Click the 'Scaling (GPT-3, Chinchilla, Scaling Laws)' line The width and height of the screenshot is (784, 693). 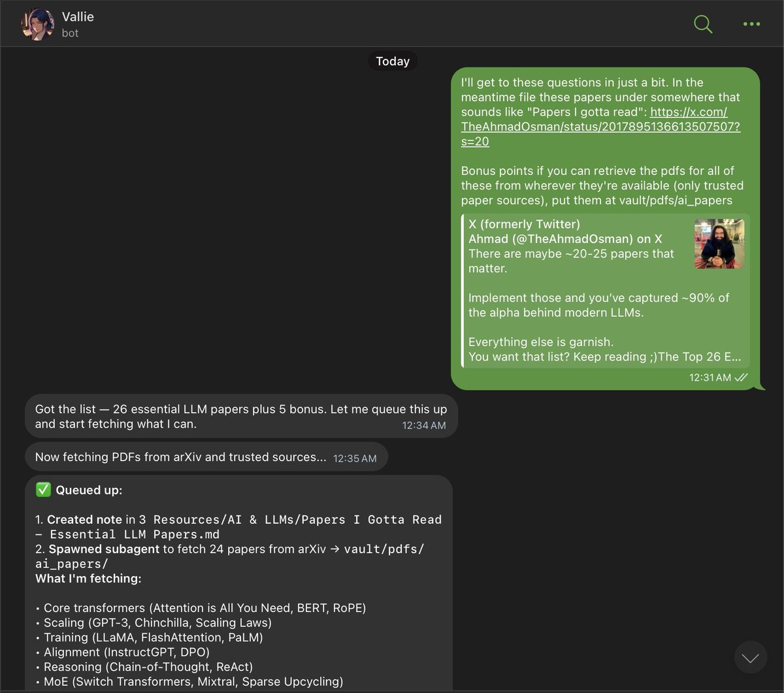154,623
